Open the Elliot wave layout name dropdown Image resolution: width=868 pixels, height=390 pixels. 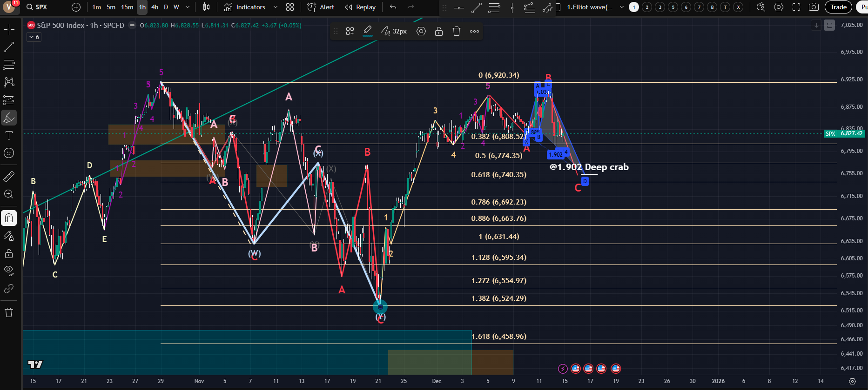click(621, 7)
